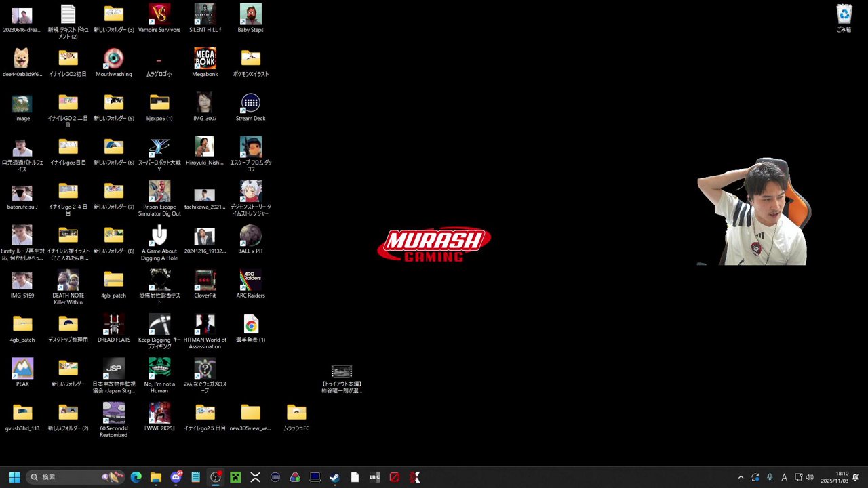
Task: Click the taskbar search box (検索)
Action: [68, 477]
